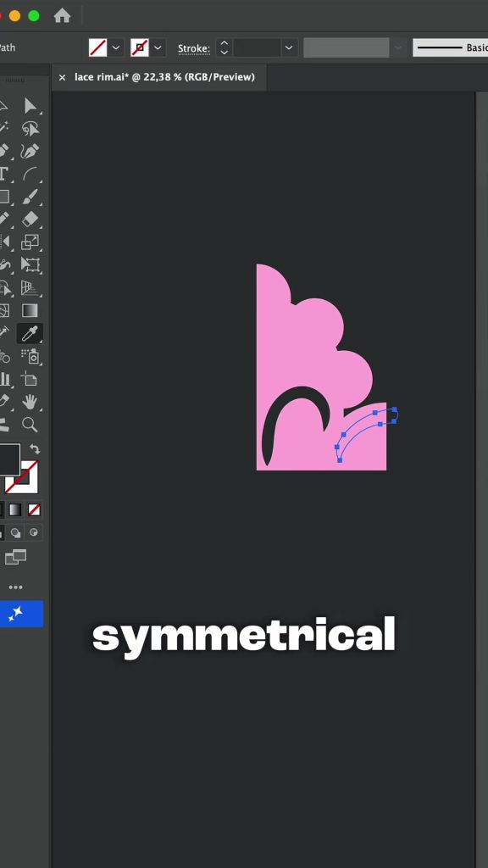Viewport: 488px width, 868px height.
Task: Select the Arc tool
Action: point(30,174)
